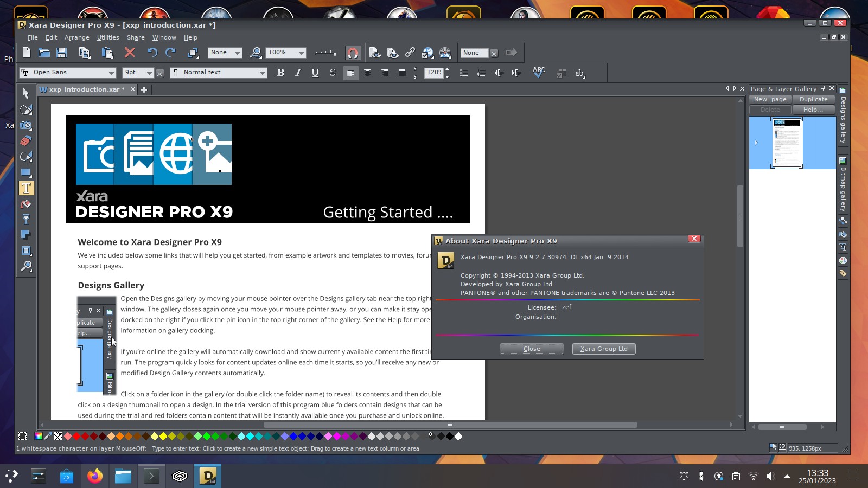Click the Publish website broadcast icon
The height and width of the screenshot is (488, 868).
[x=445, y=53]
